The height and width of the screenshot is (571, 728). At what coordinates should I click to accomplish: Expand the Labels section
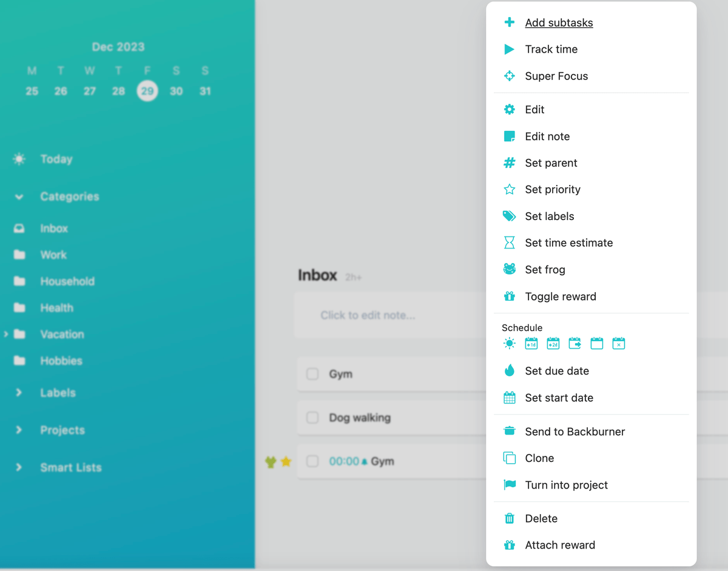19,393
